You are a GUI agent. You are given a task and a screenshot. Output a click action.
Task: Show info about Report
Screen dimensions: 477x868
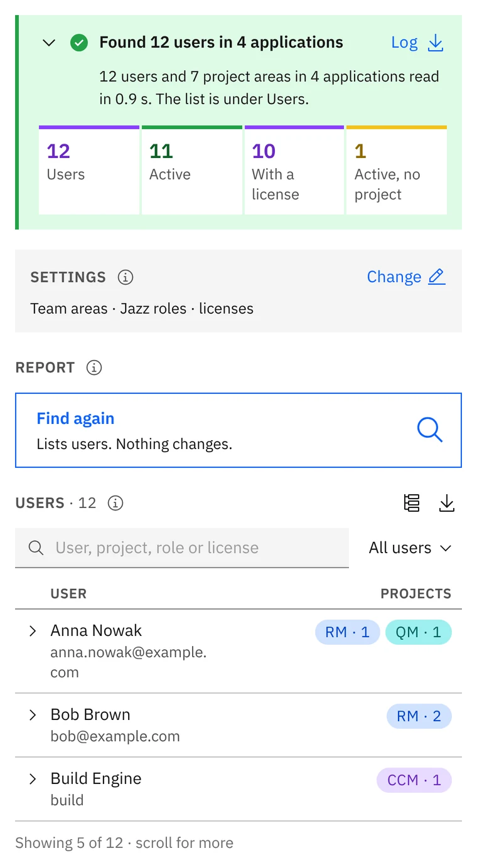[94, 368]
